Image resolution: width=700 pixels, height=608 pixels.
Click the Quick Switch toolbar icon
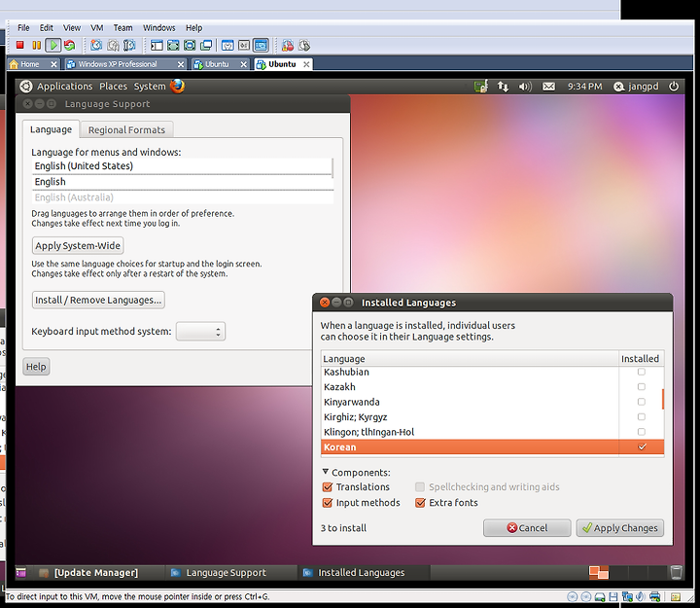173,45
